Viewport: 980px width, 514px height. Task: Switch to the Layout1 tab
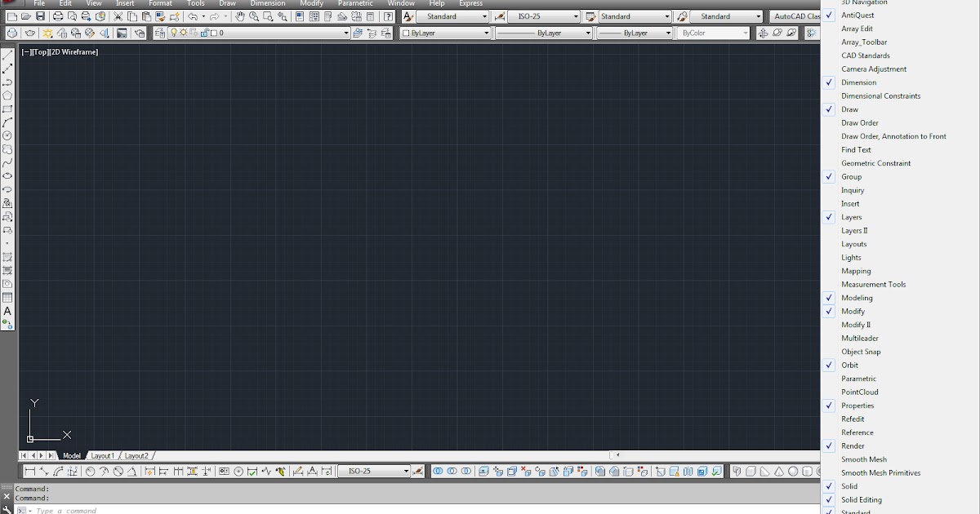(104, 455)
